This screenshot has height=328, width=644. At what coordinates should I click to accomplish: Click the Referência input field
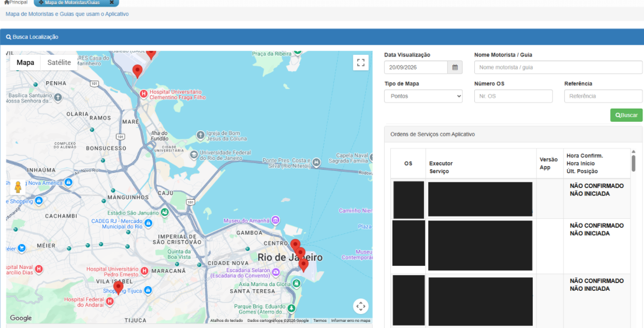tap(603, 96)
